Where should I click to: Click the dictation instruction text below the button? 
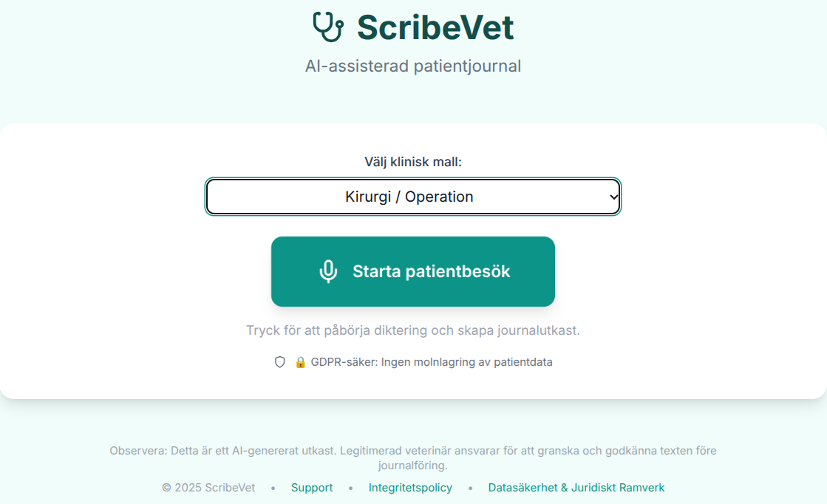(x=413, y=330)
